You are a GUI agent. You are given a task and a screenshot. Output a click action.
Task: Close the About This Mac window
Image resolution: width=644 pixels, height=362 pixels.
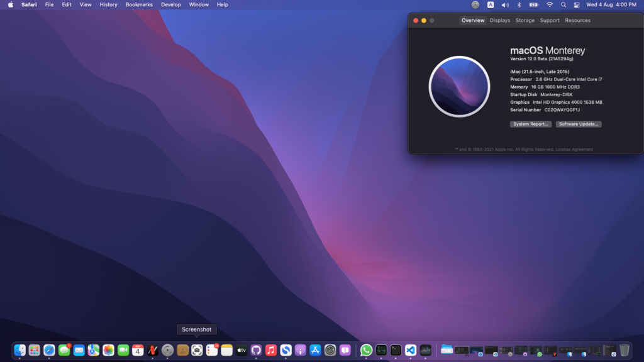point(416,21)
